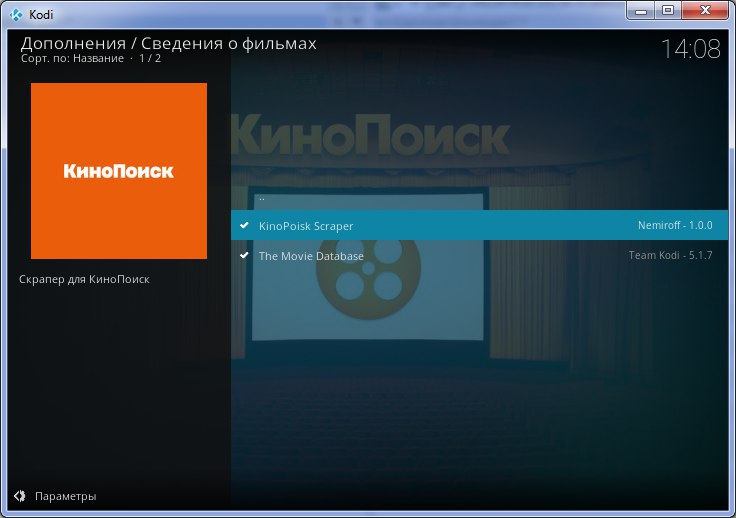Click the 'Team Kodi - 5.1.7' version text
This screenshot has height=518, width=736.
(670, 255)
